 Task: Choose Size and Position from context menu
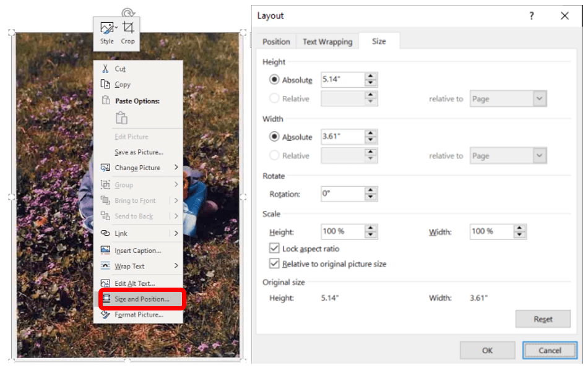(x=142, y=299)
